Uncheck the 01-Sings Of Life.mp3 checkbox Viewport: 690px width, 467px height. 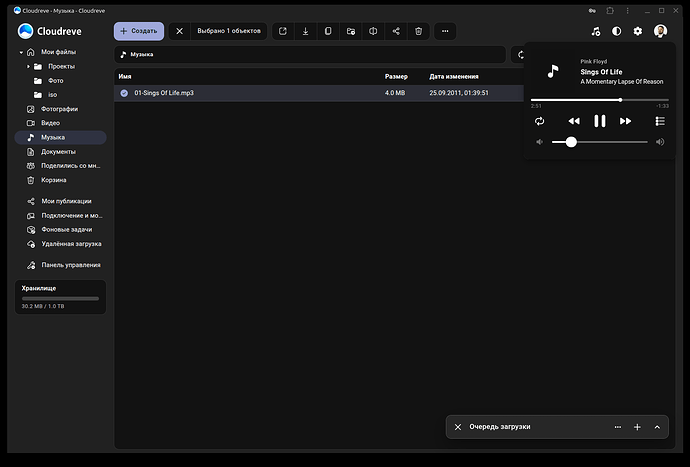tap(124, 93)
